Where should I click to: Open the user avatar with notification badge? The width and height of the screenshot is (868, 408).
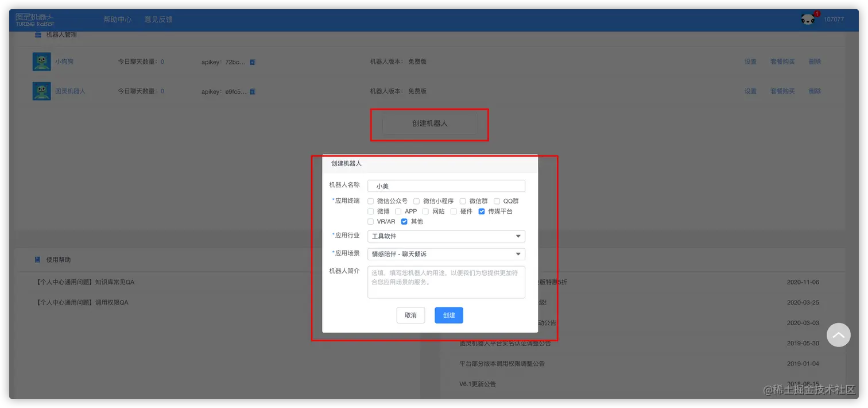808,20
